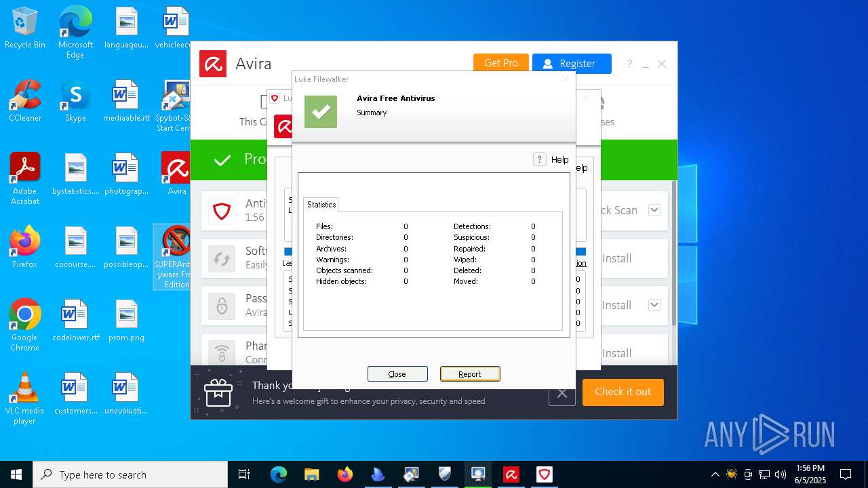Open Task View on the taskbar

pos(244,474)
